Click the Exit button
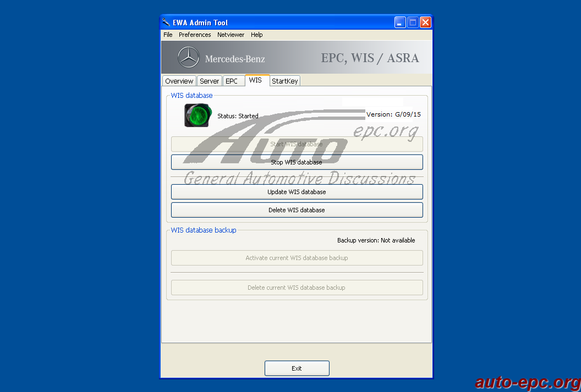Viewport: 581px width, 392px height. (297, 368)
